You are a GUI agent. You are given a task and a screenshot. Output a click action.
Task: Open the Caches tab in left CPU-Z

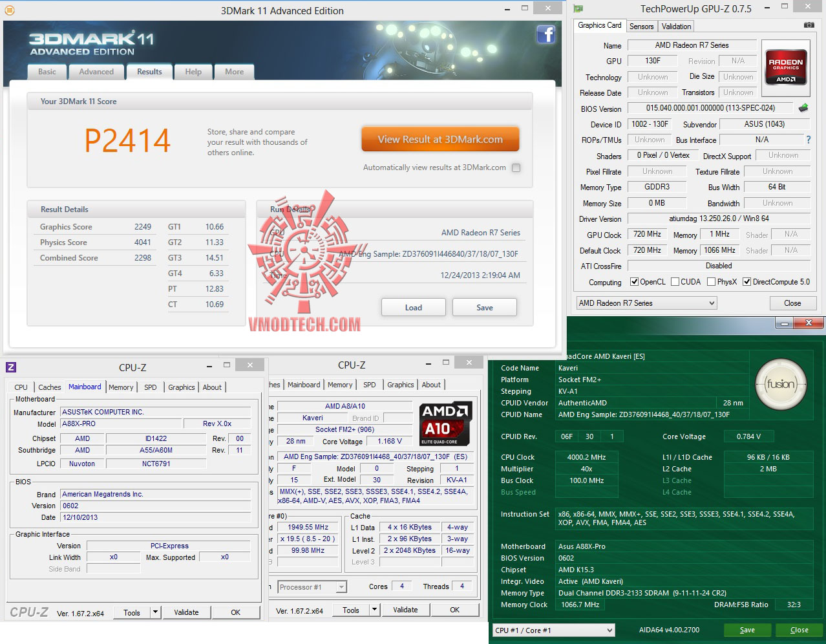pos(50,387)
